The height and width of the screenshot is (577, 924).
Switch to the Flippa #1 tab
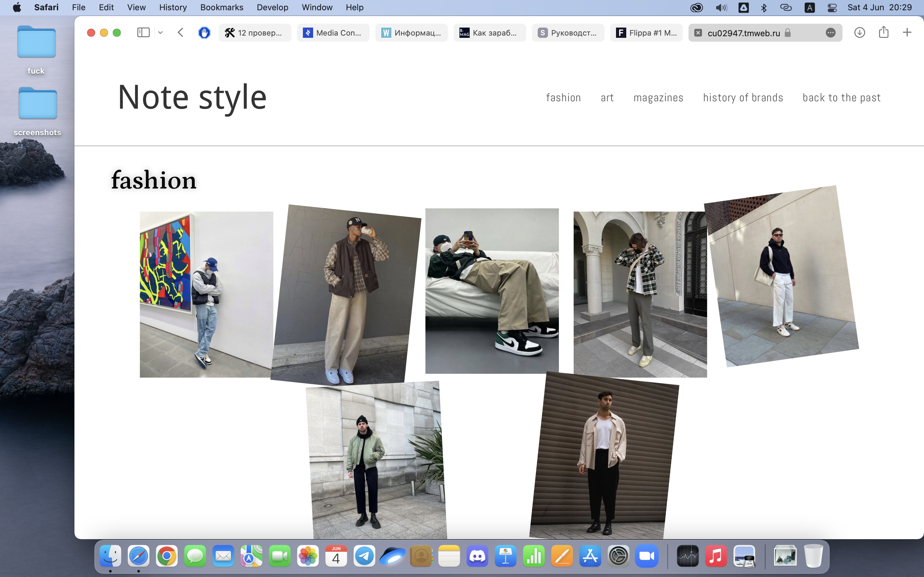coord(646,33)
